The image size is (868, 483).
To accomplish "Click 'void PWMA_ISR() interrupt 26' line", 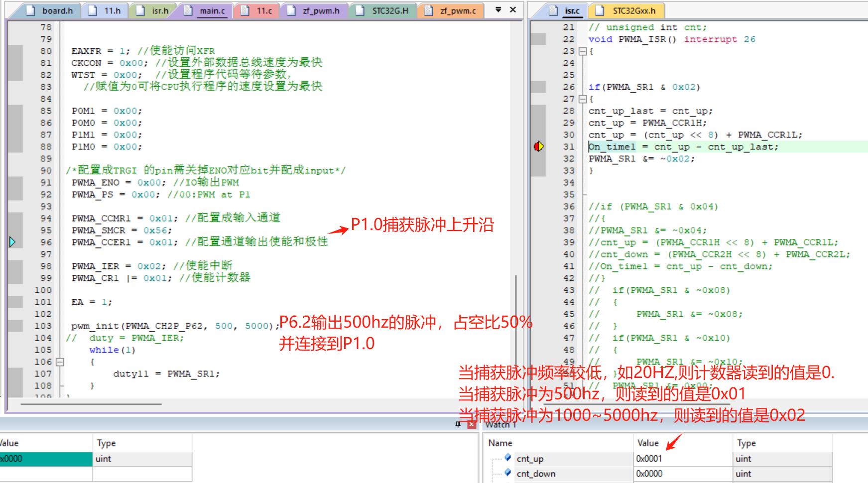I will [672, 39].
